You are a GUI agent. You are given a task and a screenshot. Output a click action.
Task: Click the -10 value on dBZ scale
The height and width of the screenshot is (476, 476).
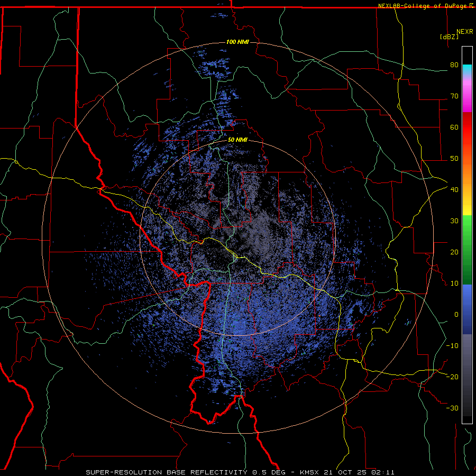click(x=452, y=346)
